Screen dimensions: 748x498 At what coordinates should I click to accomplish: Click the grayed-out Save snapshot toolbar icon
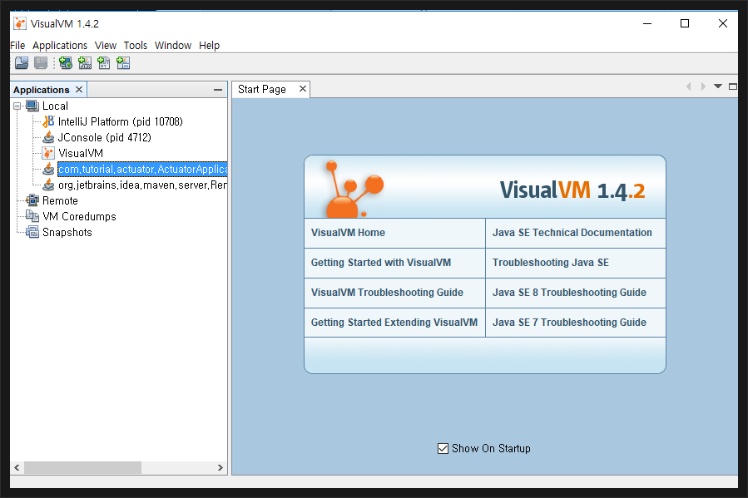41,63
